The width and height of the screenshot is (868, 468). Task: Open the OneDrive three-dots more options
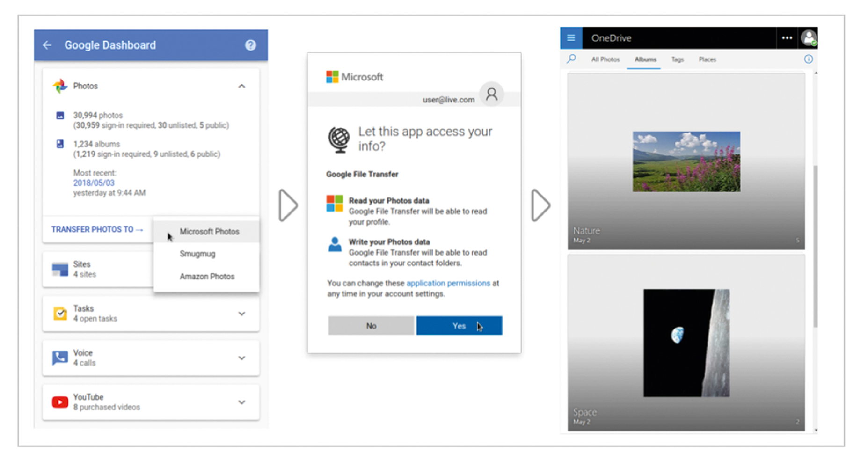pos(787,38)
